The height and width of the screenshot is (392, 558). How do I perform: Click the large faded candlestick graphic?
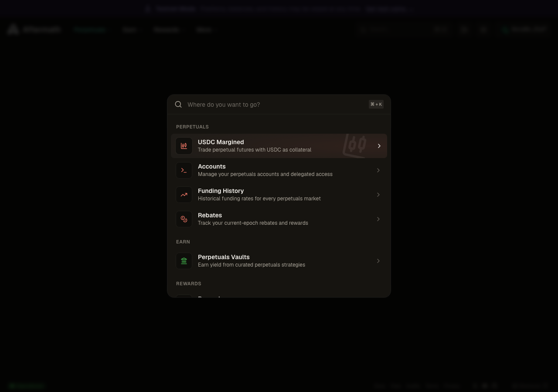[355, 145]
